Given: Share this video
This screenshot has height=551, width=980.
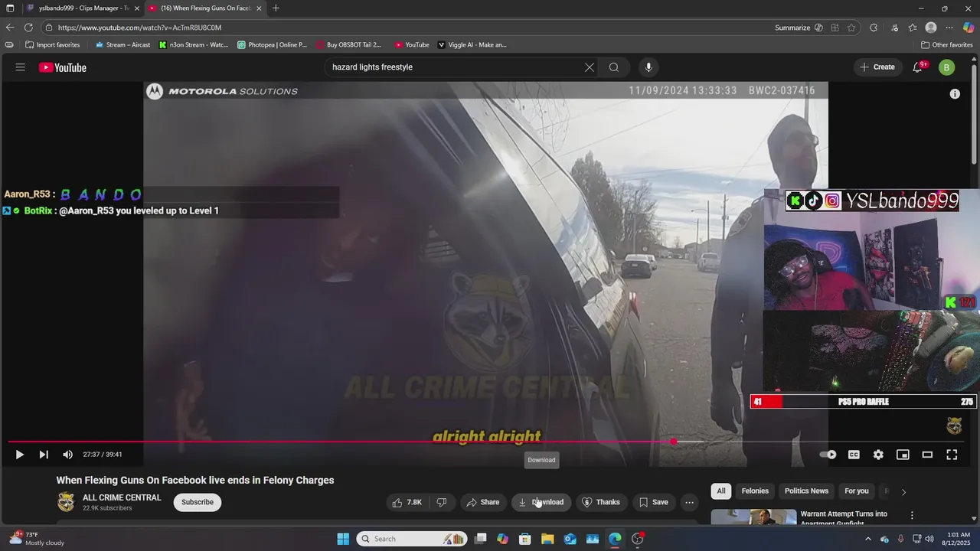Looking at the screenshot, I should (483, 502).
